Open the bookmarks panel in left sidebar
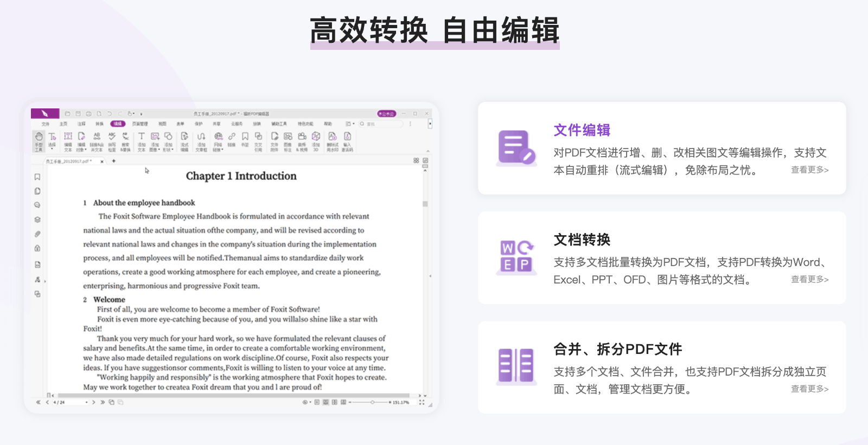This screenshot has height=445, width=868. 37,177
